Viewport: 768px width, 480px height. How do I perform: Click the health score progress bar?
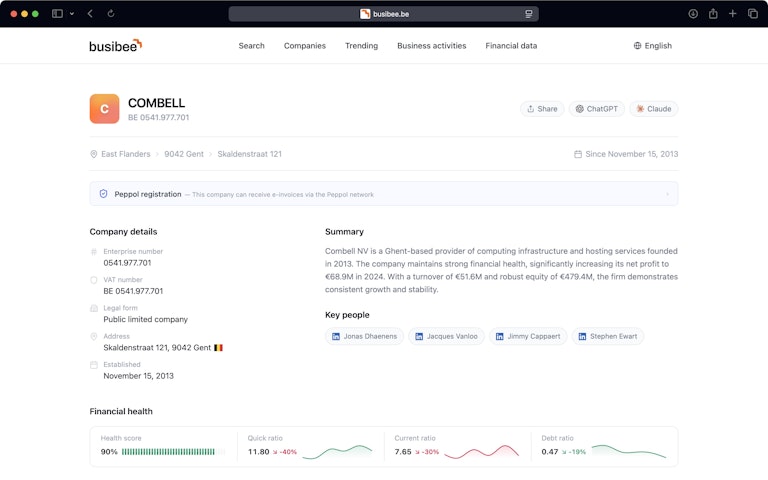(168, 452)
